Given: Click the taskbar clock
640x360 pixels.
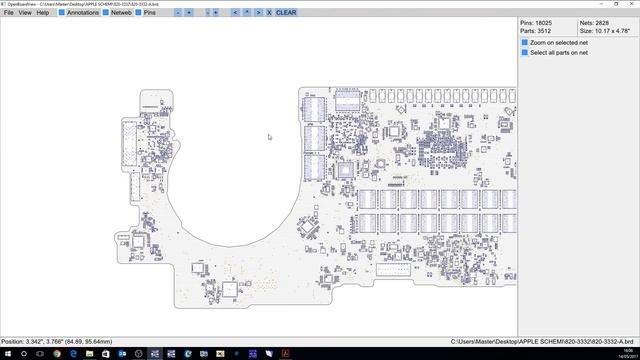Looking at the screenshot, I should pos(627,353).
